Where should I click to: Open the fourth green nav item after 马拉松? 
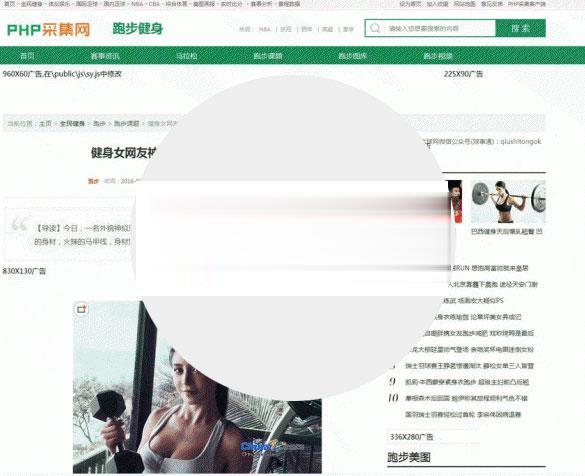coord(268,56)
